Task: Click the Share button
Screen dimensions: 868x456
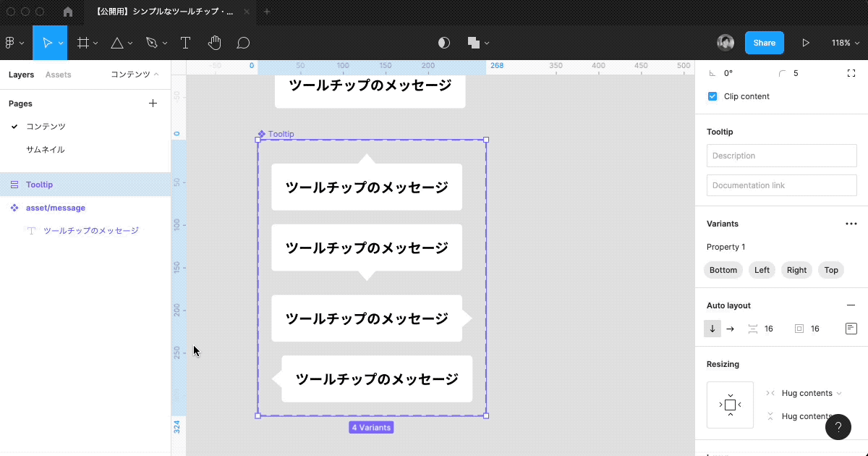Action: pos(764,42)
